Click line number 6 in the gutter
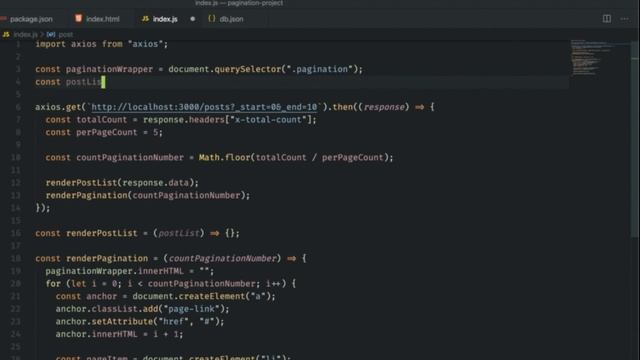 [18, 107]
